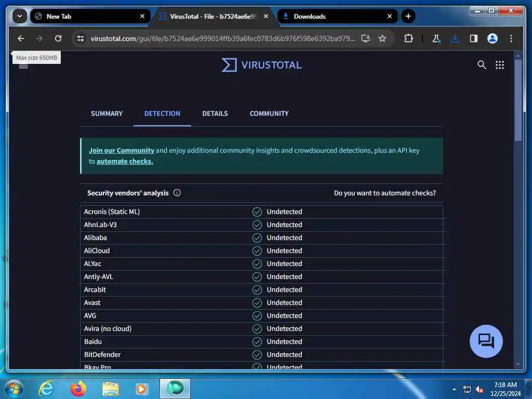The image size is (532, 399).
Task: Open the Extensions puzzle icon
Action: [408, 38]
